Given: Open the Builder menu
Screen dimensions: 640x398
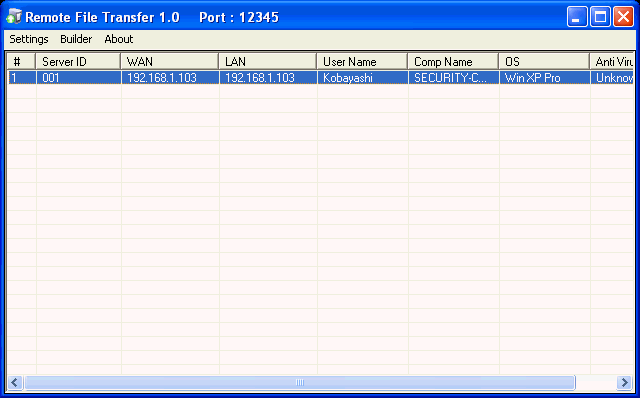Looking at the screenshot, I should coord(76,39).
